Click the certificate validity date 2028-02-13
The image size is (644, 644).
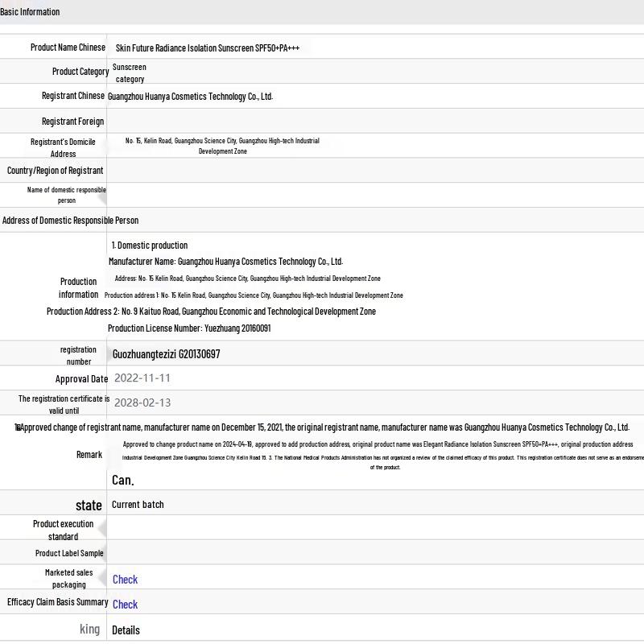click(x=142, y=402)
